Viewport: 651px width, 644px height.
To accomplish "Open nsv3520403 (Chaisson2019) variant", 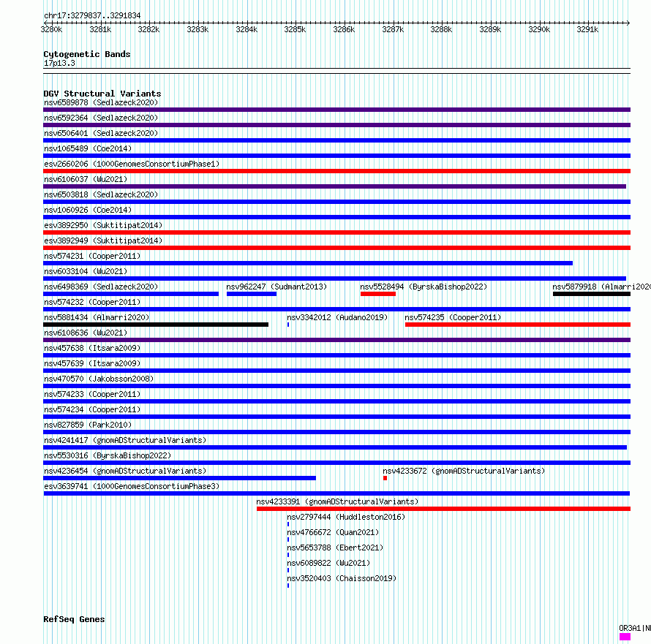I will tap(342, 578).
